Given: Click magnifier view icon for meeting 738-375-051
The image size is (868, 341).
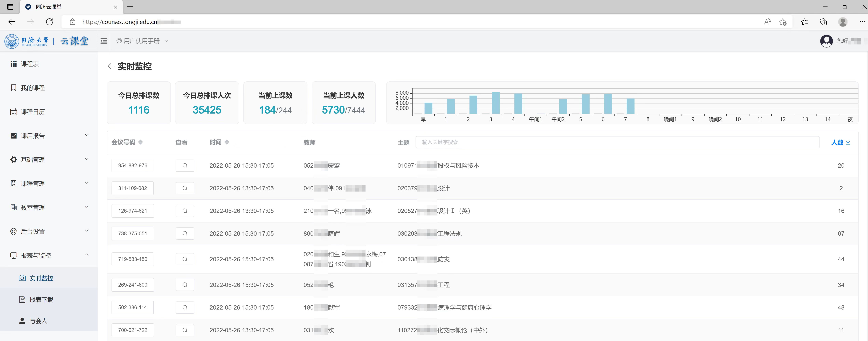Looking at the screenshot, I should click(185, 233).
